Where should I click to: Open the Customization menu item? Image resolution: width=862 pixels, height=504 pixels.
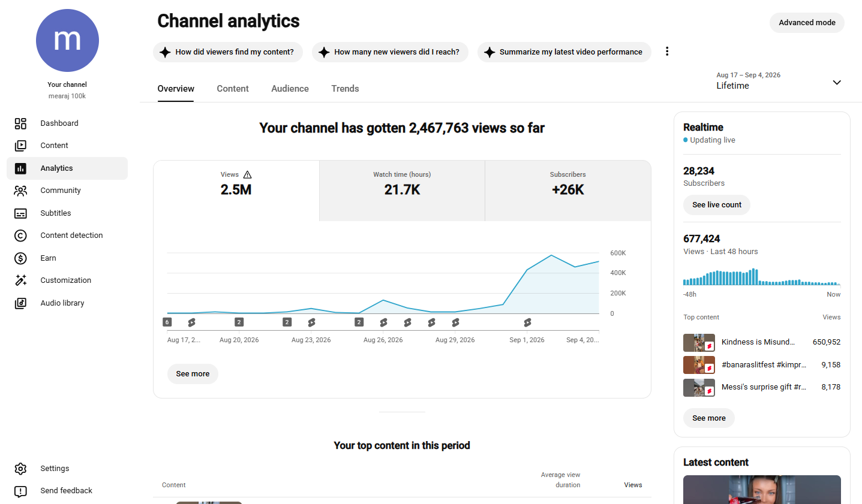67,280
